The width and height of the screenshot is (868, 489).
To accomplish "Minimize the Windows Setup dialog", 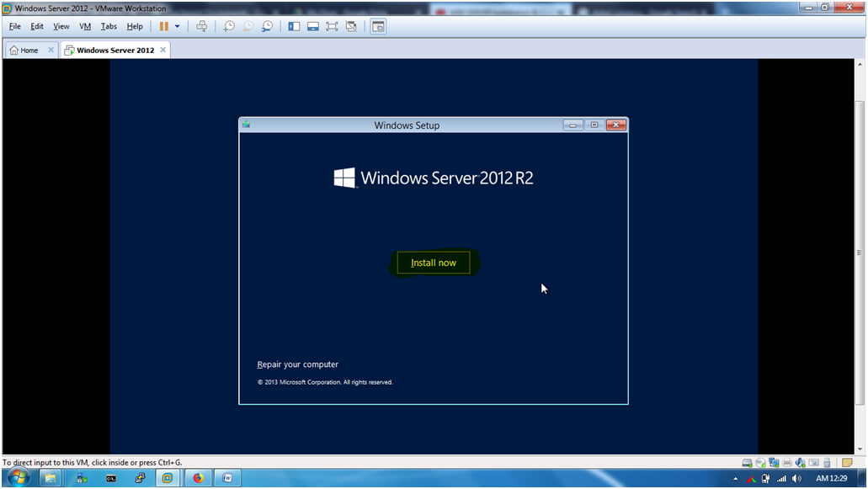I will [573, 125].
